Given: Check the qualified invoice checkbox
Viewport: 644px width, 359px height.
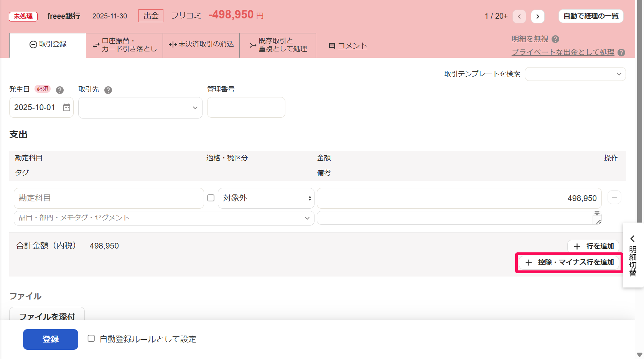Looking at the screenshot, I should 211,198.
